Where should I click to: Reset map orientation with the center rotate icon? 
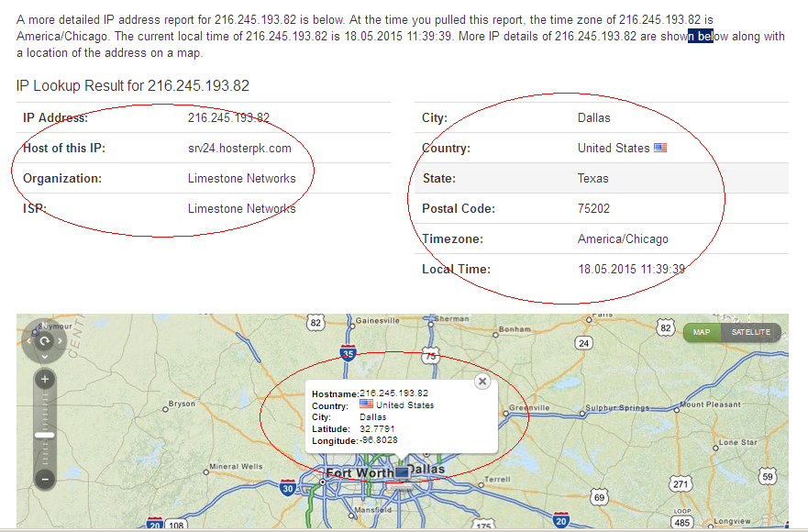(45, 340)
